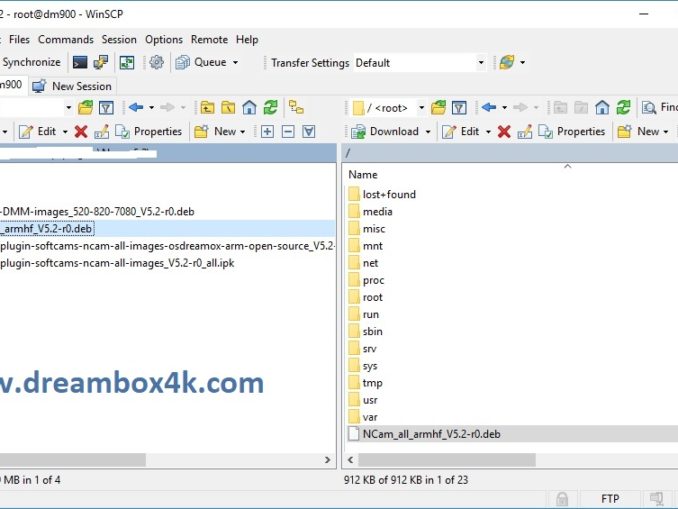678x509 pixels.
Task: Click the local panel open directory icon
Action: pos(86,107)
